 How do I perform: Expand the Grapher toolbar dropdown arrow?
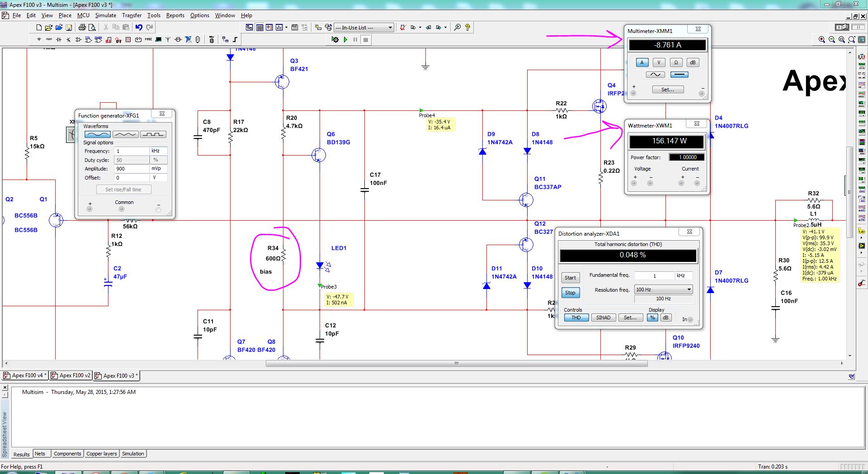(286, 28)
